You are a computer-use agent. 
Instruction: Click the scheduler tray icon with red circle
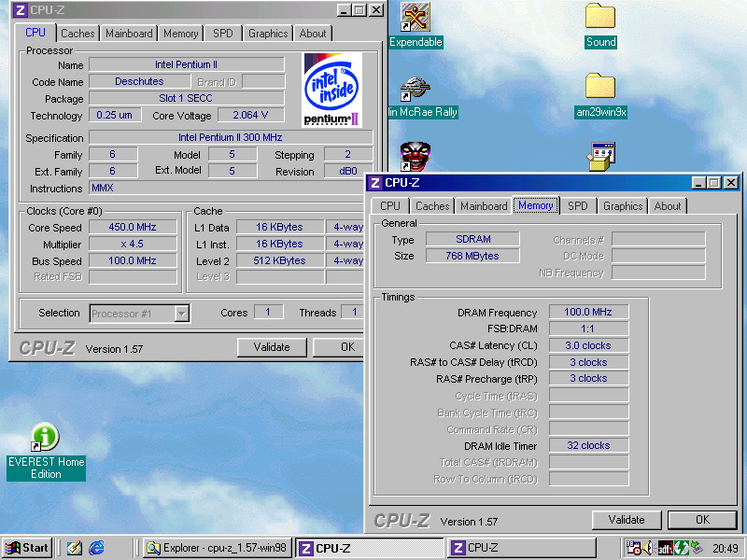click(x=633, y=548)
